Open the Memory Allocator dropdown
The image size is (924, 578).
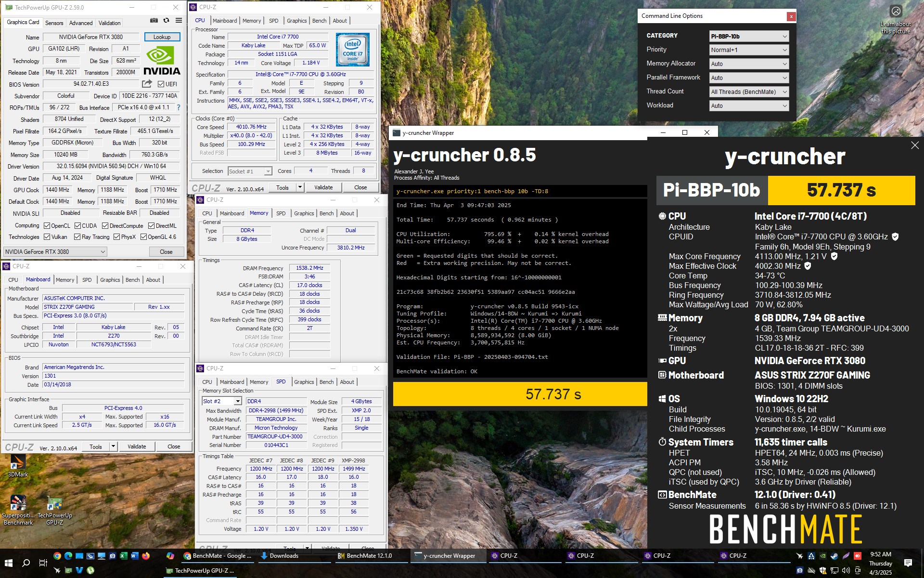749,64
